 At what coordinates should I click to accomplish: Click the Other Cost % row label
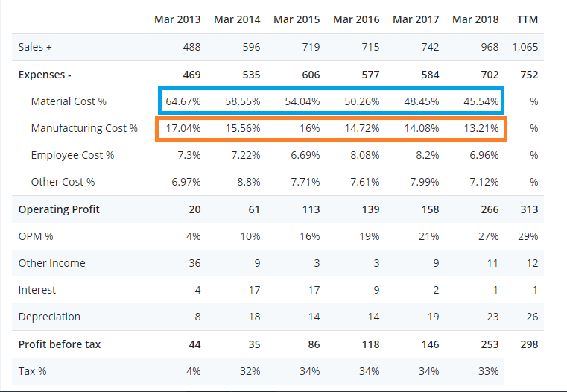63,182
